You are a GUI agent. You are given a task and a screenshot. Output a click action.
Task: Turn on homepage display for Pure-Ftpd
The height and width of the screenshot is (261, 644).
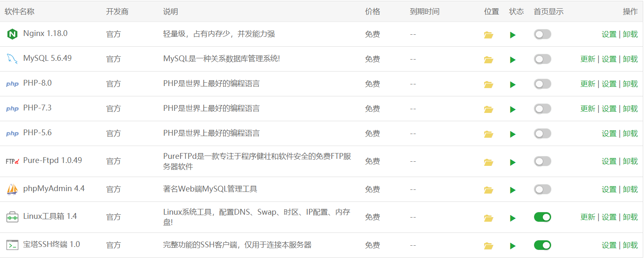click(542, 161)
